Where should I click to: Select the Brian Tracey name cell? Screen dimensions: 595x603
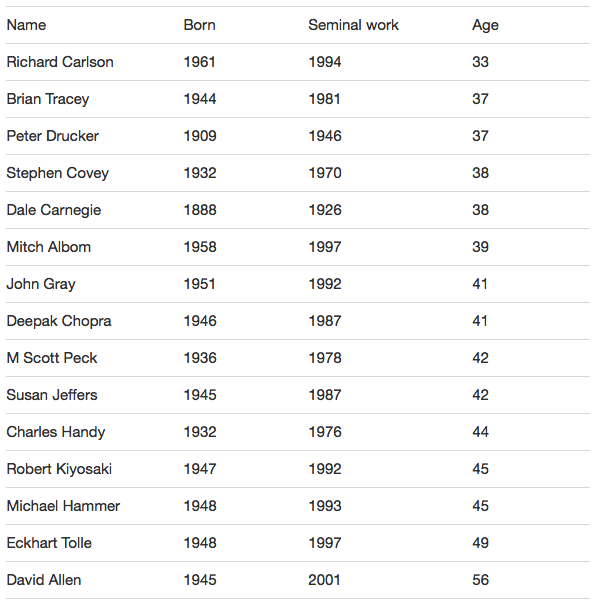point(48,99)
